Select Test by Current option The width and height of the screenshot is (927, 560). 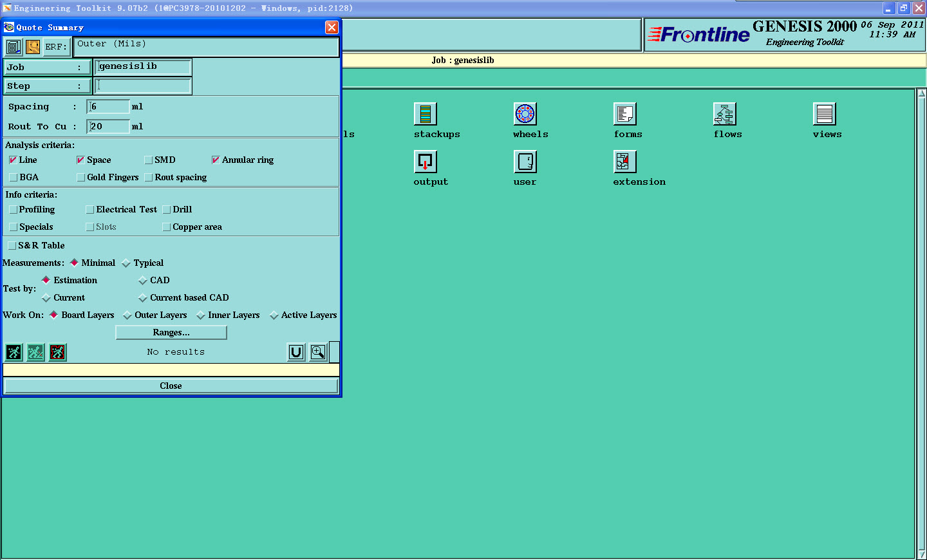46,298
